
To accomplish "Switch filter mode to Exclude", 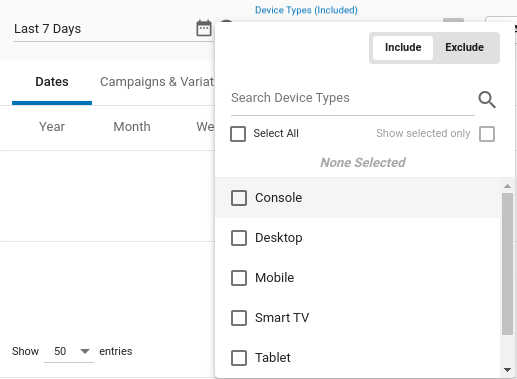I will point(464,48).
